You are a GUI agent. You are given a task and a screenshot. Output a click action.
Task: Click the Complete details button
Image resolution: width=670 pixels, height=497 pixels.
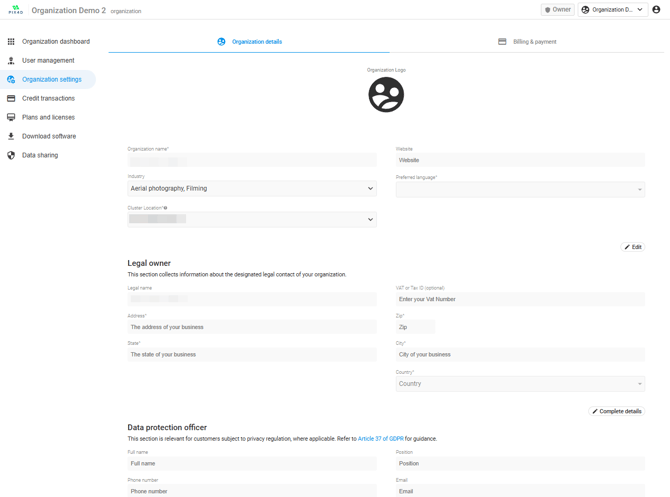617,411
